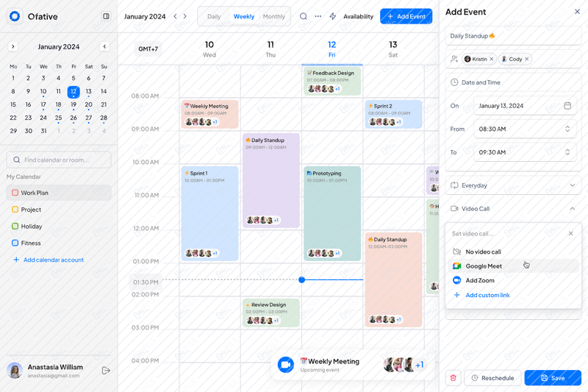Click Find calendar or room search field
This screenshot has width=588, height=392.
pyautogui.click(x=59, y=160)
